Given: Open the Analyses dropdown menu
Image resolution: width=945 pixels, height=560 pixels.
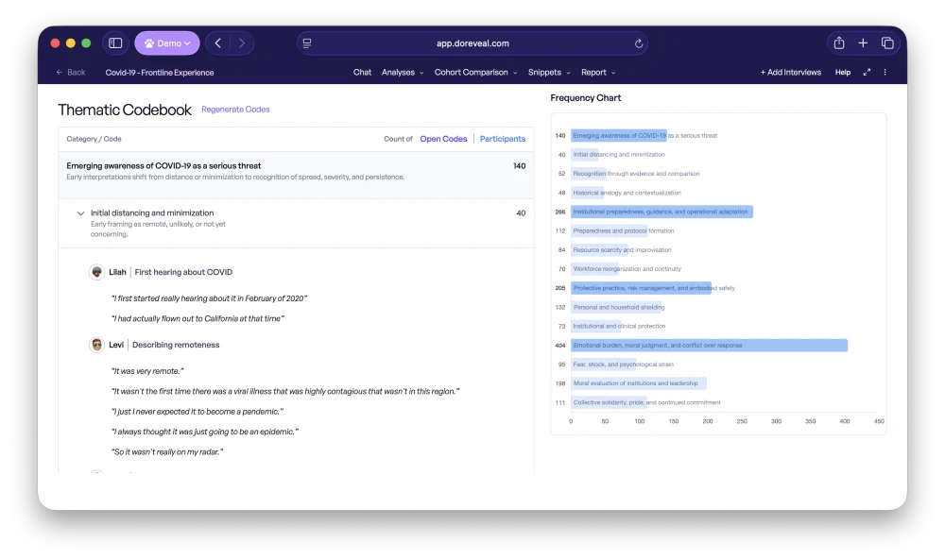Looking at the screenshot, I should pos(403,73).
